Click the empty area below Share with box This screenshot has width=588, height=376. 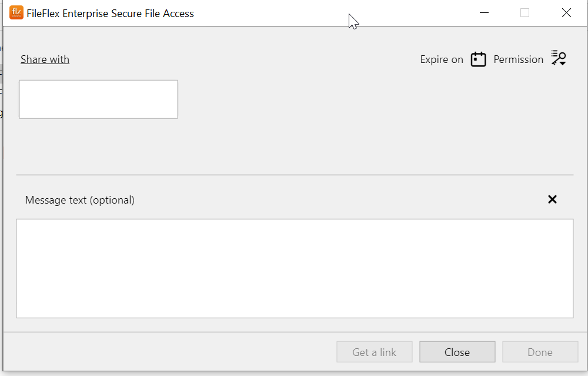point(99,147)
